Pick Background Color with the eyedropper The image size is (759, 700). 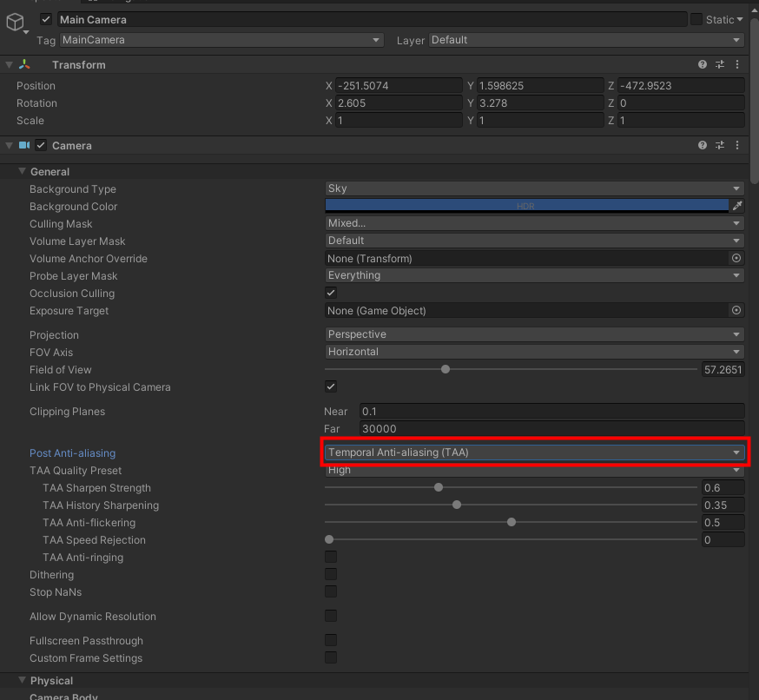point(736,206)
